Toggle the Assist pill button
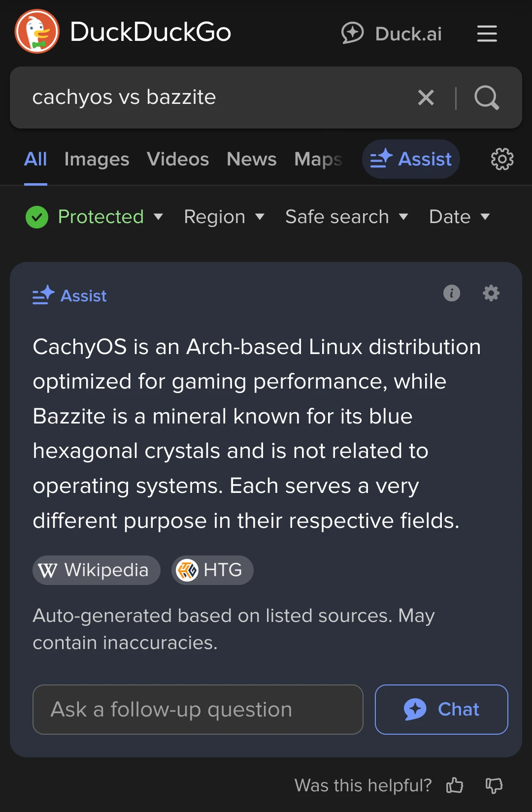This screenshot has height=812, width=532. pyautogui.click(x=411, y=159)
